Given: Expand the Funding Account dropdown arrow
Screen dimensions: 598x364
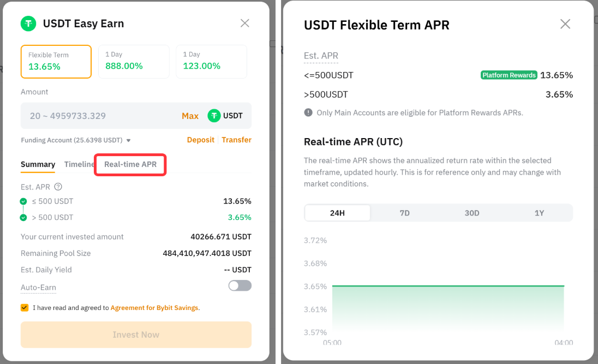Looking at the screenshot, I should [x=129, y=140].
